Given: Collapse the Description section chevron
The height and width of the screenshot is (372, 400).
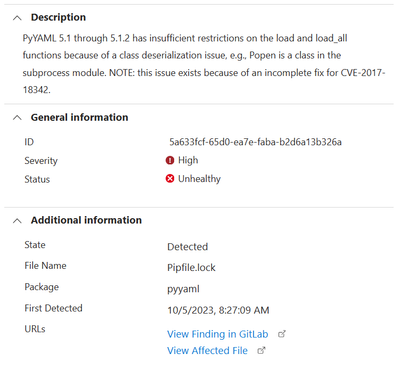Looking at the screenshot, I should [x=17, y=18].
